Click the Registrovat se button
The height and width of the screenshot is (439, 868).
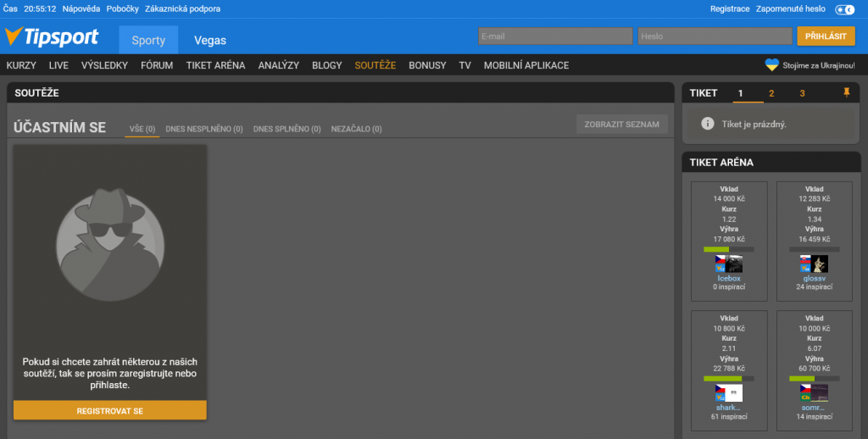coord(110,410)
